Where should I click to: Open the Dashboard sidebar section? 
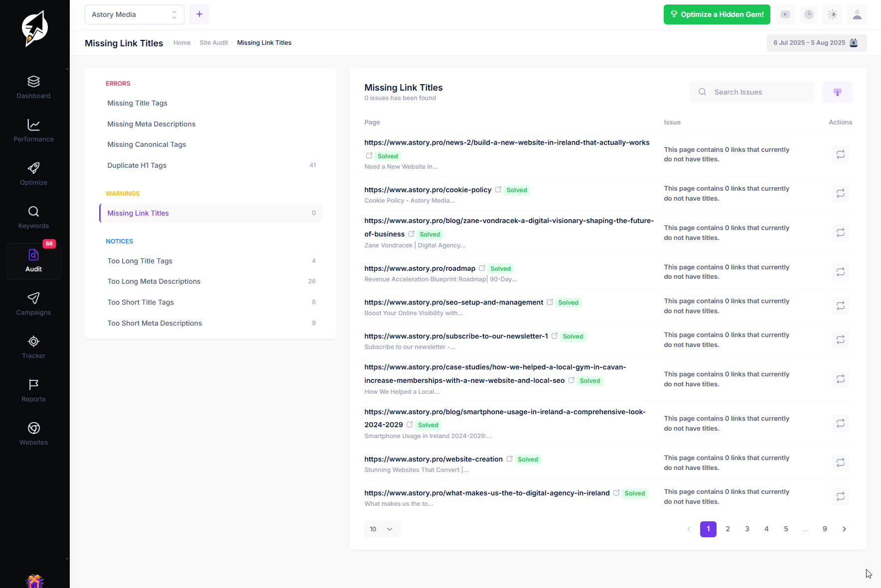tap(33, 87)
